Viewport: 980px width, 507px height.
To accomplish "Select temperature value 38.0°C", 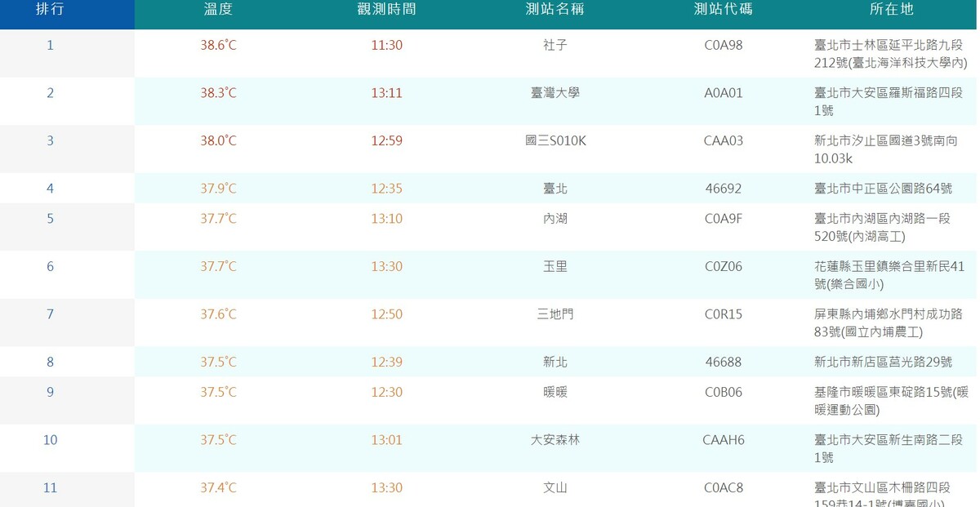I will (x=218, y=141).
